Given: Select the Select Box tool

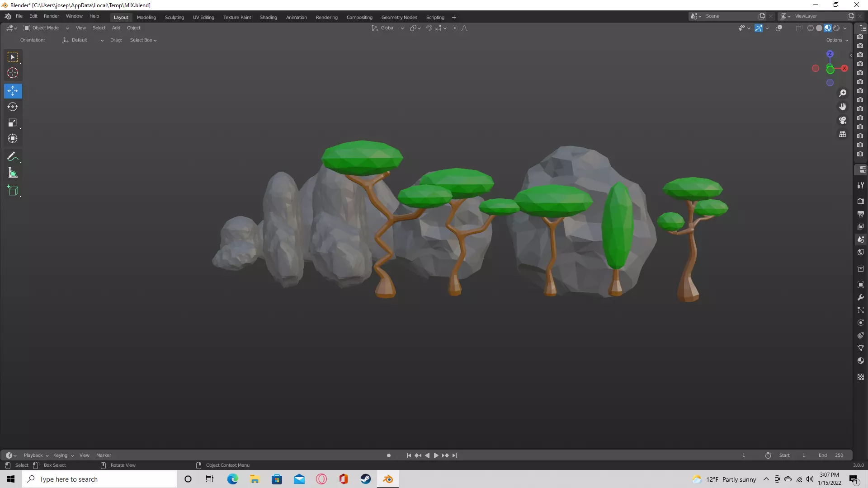Looking at the screenshot, I should click(x=13, y=57).
